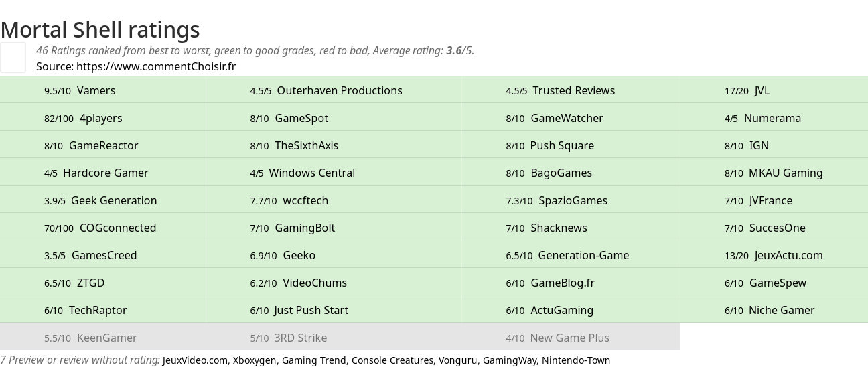Click TechRaptor 6/10 rating
This screenshot has height=367, width=868.
86,310
